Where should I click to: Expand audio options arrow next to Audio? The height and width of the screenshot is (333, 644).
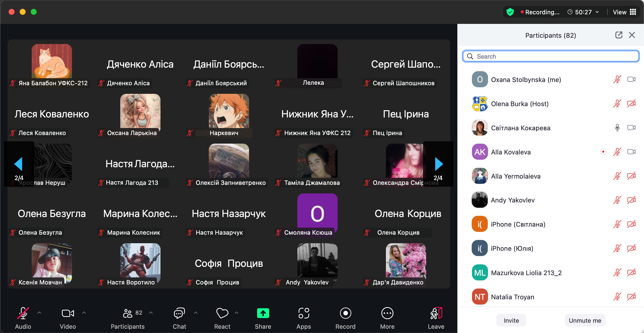click(39, 313)
